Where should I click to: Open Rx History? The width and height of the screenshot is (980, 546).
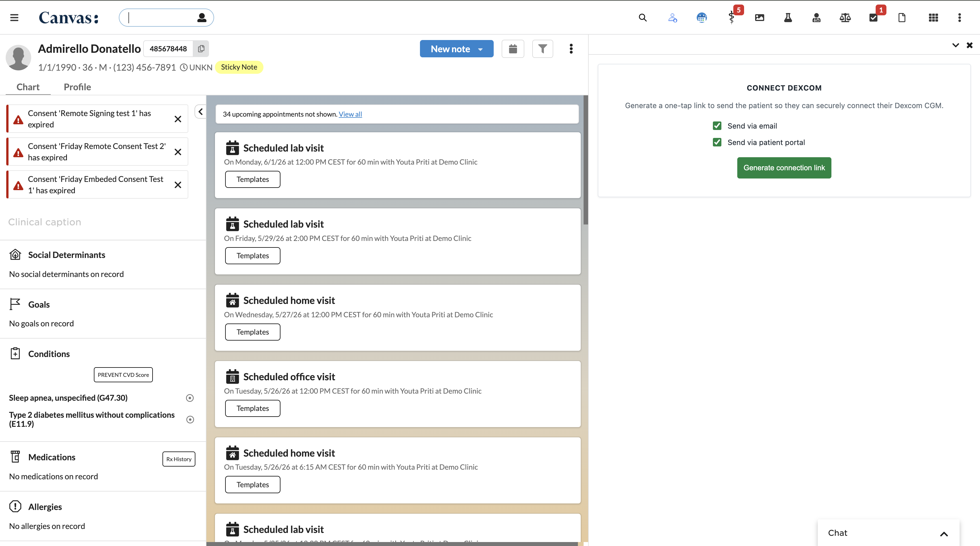tap(179, 459)
